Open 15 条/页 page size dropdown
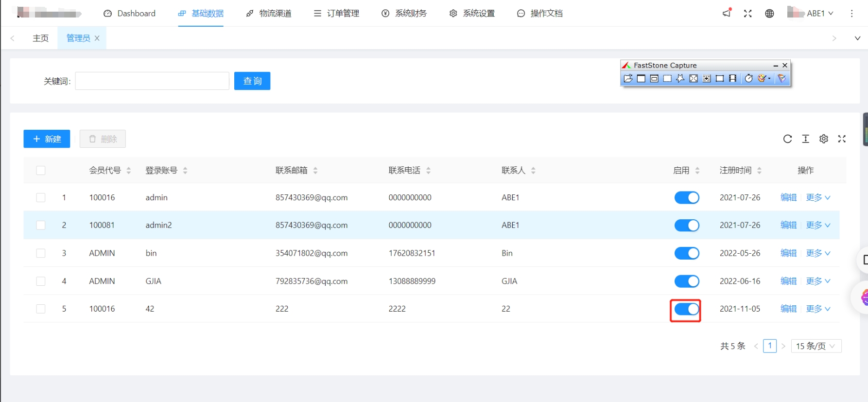The image size is (868, 402). pos(816,346)
